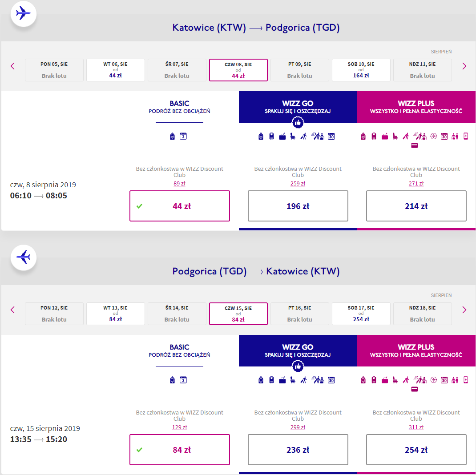This screenshot has height=475, width=476.
Task: Choose the 196 zł WIZZ GO outbound fare
Action: 298,206
